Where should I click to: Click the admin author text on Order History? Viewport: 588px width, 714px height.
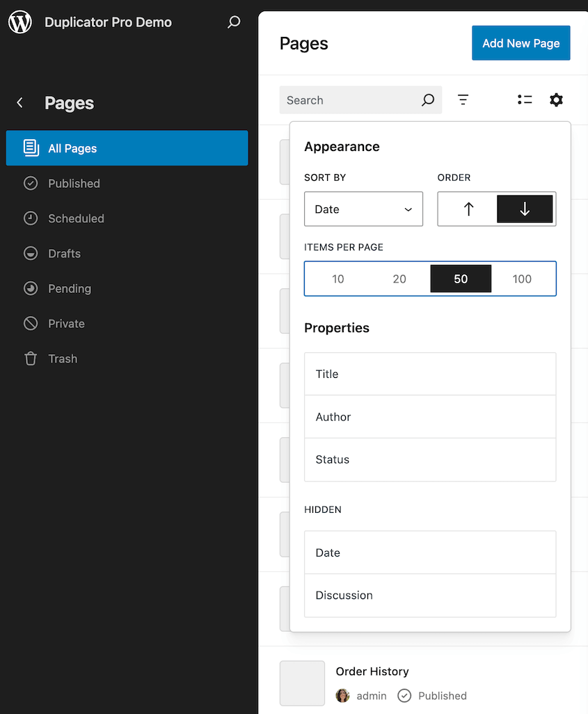pyautogui.click(x=371, y=696)
